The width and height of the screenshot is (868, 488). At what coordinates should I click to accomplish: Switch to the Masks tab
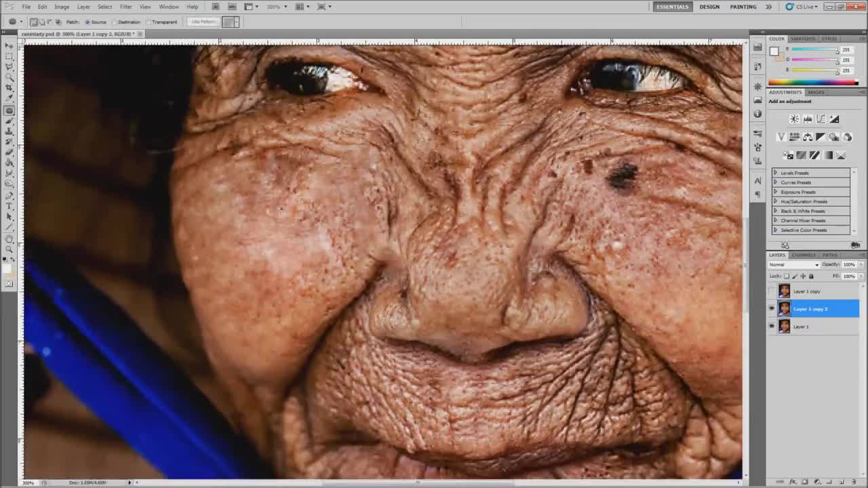point(816,92)
